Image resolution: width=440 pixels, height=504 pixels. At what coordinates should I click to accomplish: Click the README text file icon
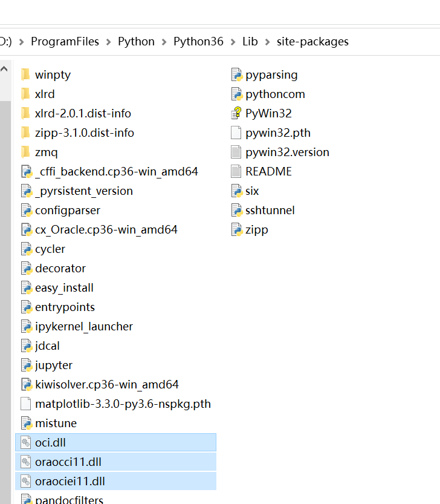click(x=236, y=171)
